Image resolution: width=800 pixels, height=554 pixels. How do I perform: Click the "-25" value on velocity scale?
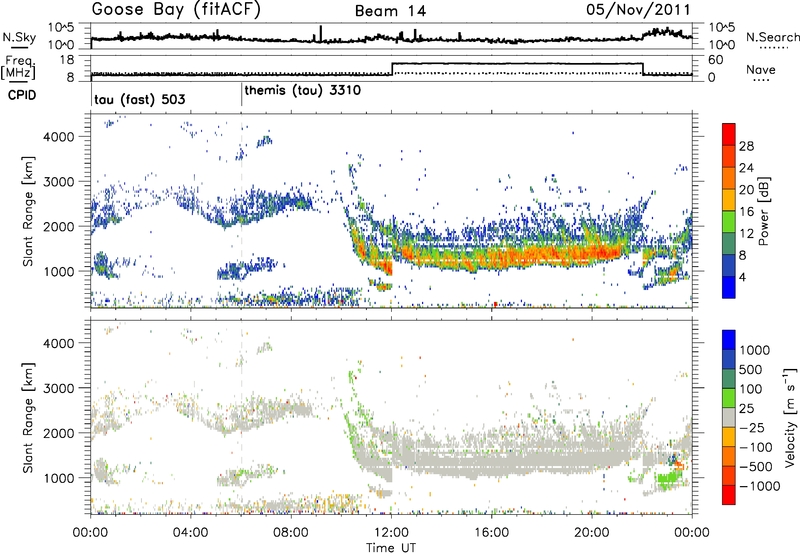pyautogui.click(x=753, y=428)
